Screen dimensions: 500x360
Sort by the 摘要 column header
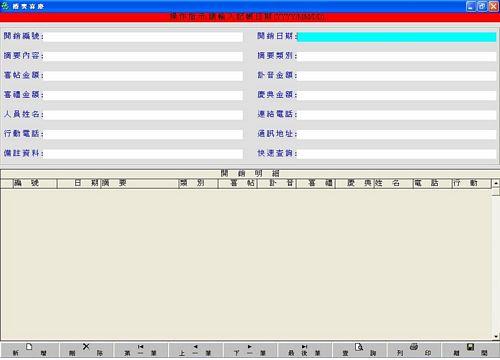coord(140,183)
